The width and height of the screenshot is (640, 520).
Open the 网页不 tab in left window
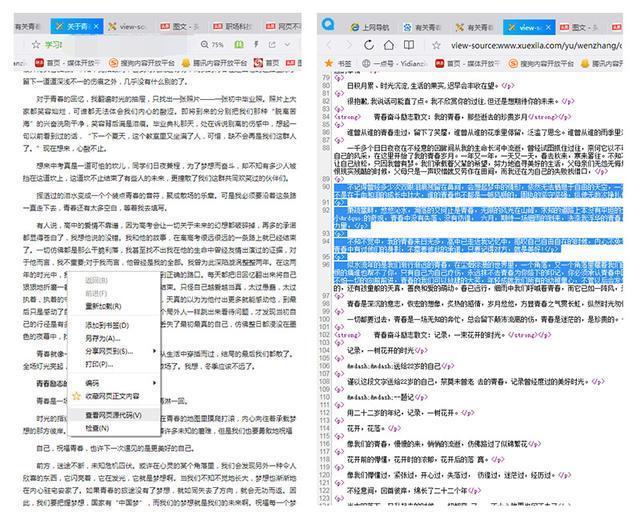pos(283,27)
